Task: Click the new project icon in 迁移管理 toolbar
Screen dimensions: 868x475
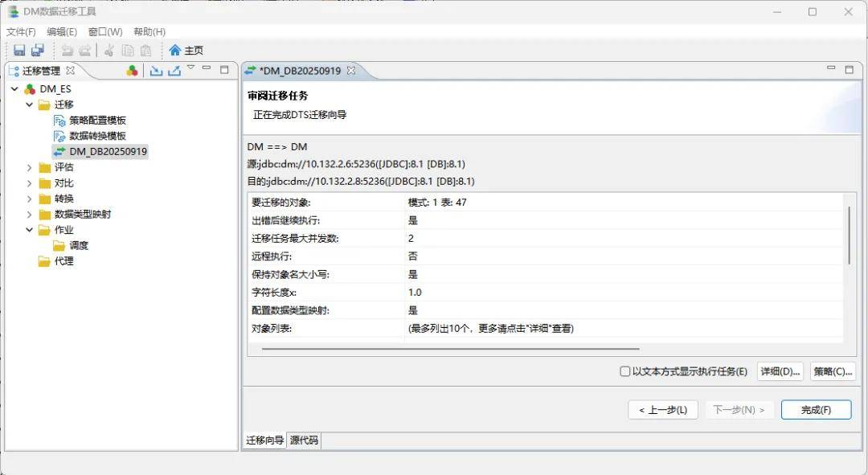Action: point(132,70)
